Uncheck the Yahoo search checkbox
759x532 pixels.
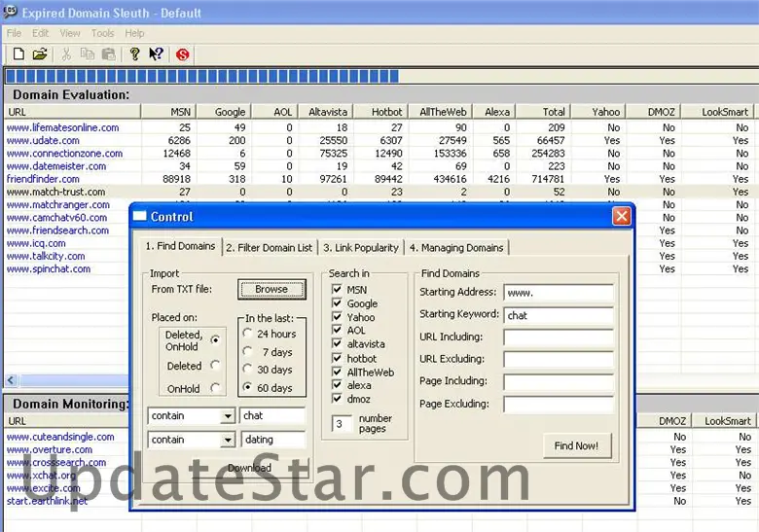pyautogui.click(x=337, y=317)
